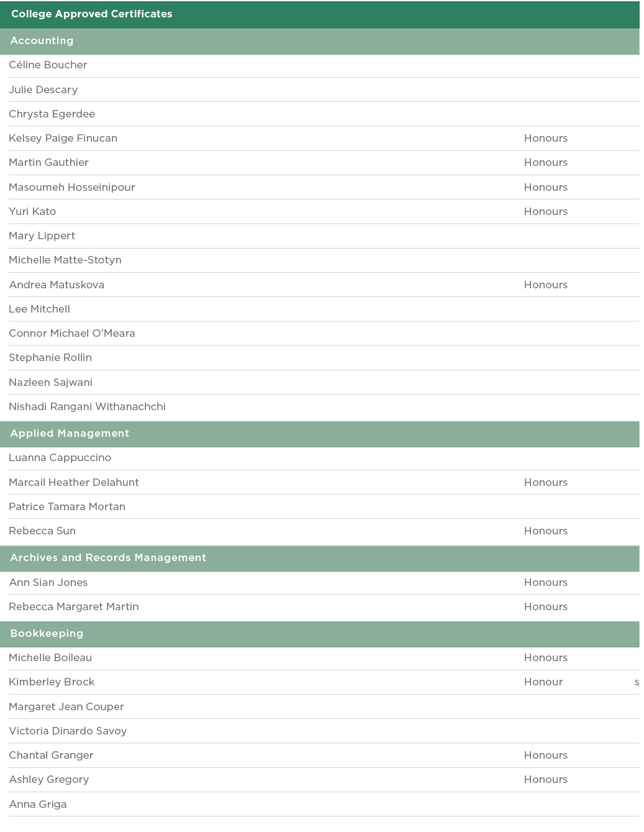Viewport: 644px width, 832px height.
Task: Select Archives and Records Management heading
Action: tap(108, 558)
